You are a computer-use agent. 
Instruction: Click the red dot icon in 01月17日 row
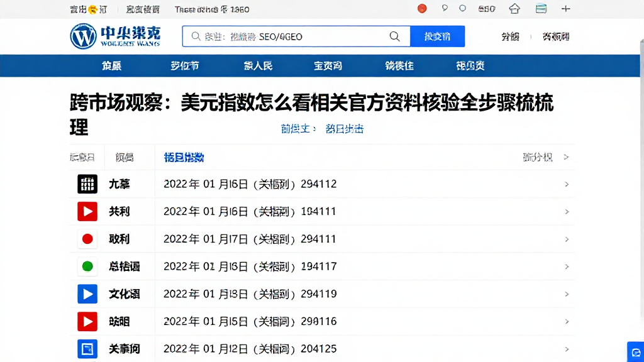pos(87,239)
